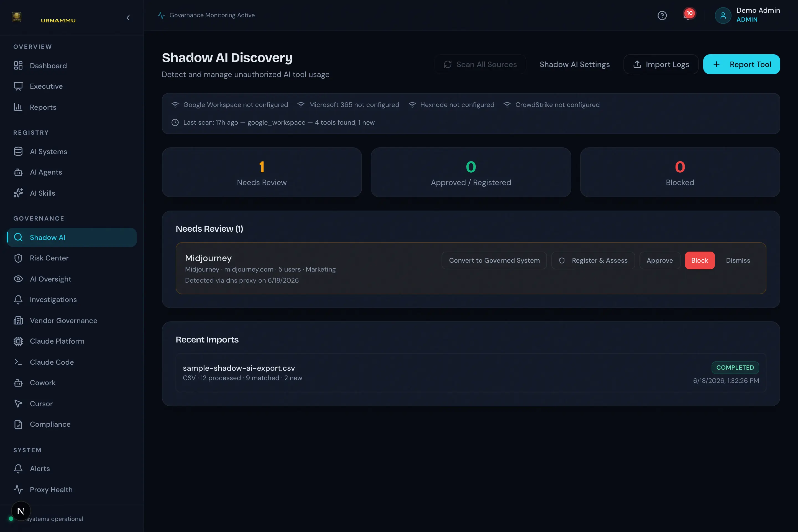Image resolution: width=798 pixels, height=532 pixels.
Task: Click the Microsoft 365 not configured status
Action: click(x=348, y=105)
